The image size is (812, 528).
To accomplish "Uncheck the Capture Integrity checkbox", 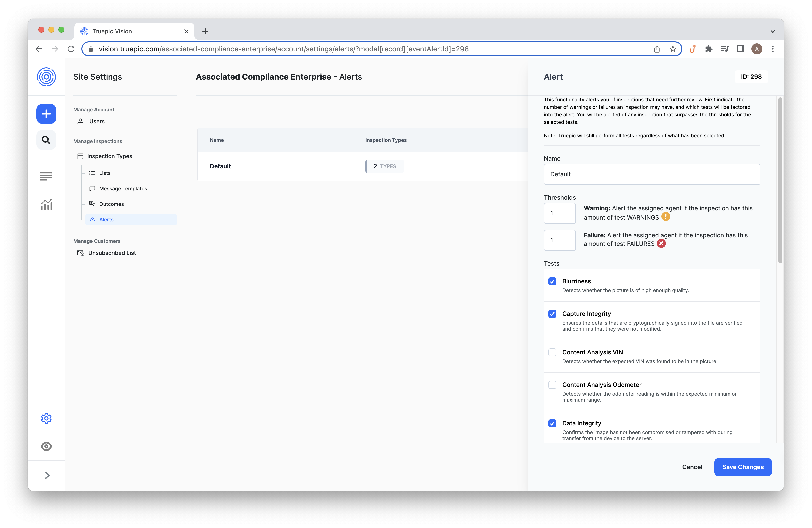I will 552,314.
